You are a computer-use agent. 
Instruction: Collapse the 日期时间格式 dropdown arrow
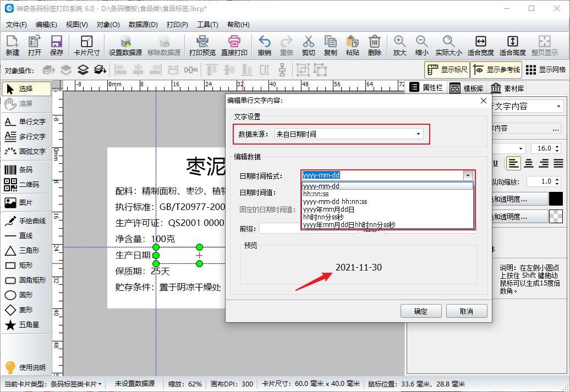tap(468, 175)
